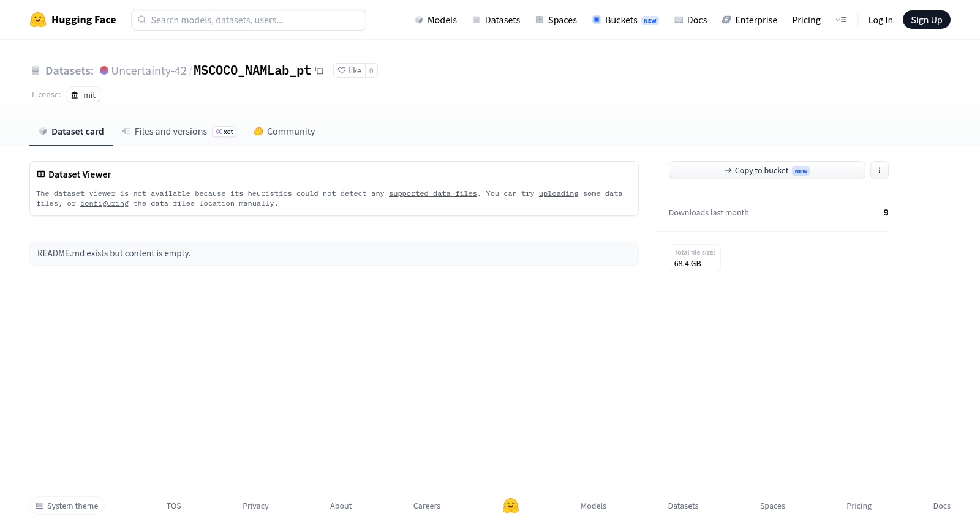Copy dataset name with copy icon

(319, 70)
